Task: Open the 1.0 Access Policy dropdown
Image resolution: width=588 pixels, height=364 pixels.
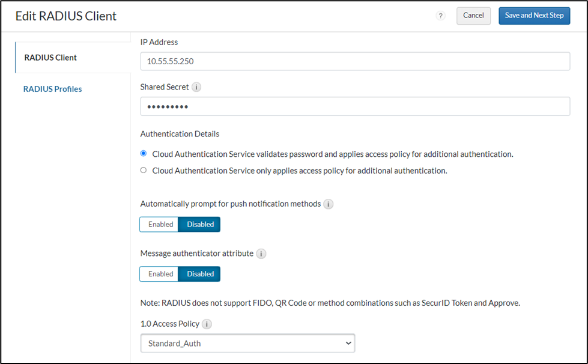Action: pyautogui.click(x=247, y=343)
